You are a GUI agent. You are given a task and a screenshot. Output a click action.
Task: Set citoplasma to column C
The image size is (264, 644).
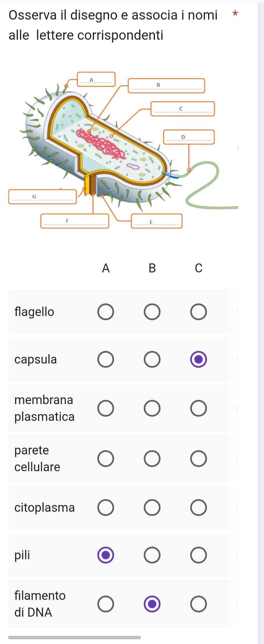click(x=199, y=508)
